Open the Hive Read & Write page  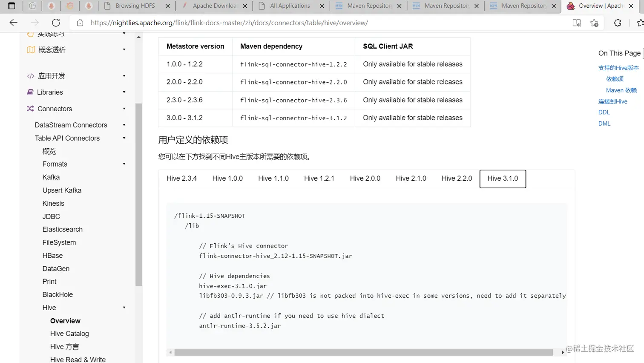click(78, 360)
